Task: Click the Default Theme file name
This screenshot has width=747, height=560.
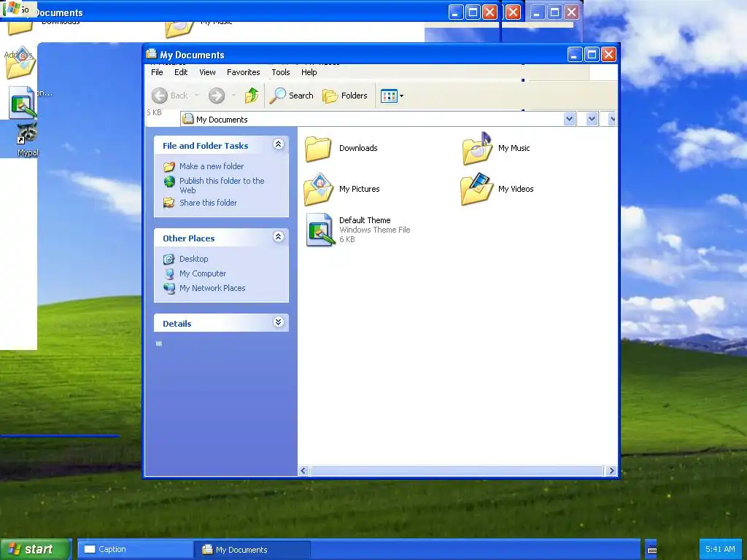Action: point(365,220)
